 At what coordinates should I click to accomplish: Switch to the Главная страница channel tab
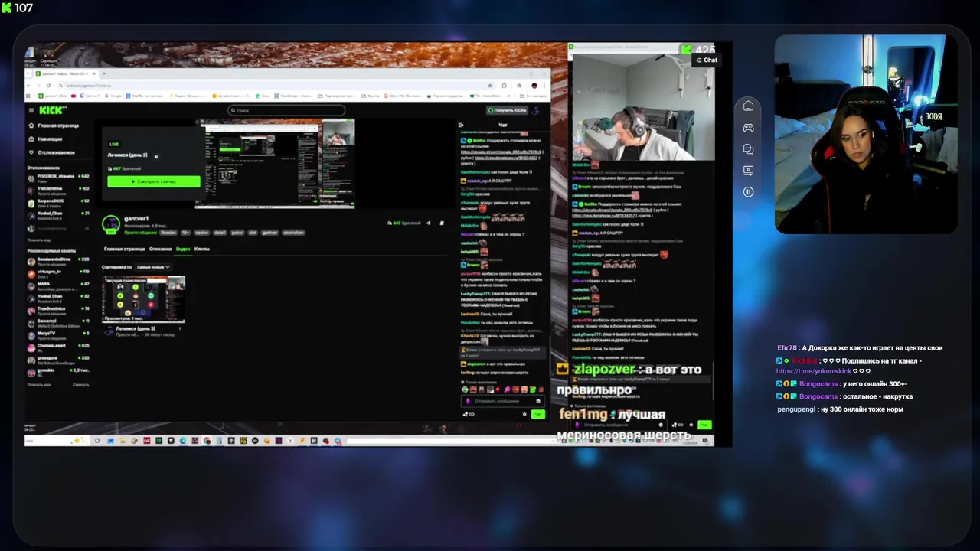124,249
